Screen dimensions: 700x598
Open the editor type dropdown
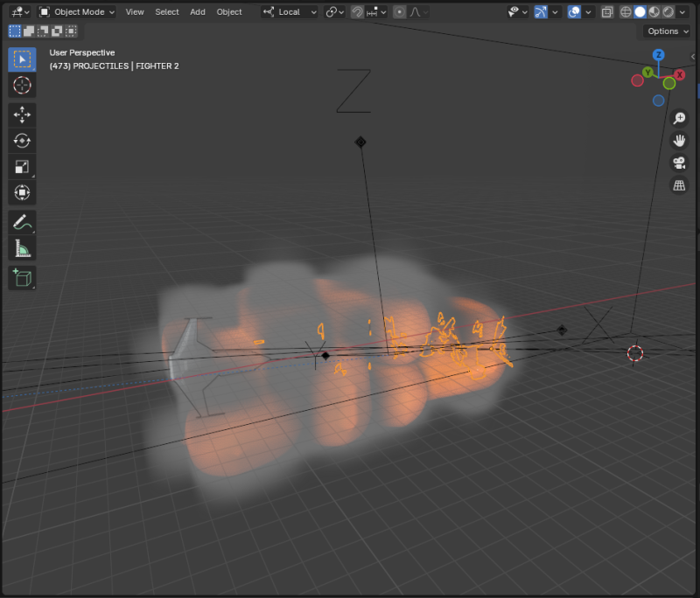point(20,12)
